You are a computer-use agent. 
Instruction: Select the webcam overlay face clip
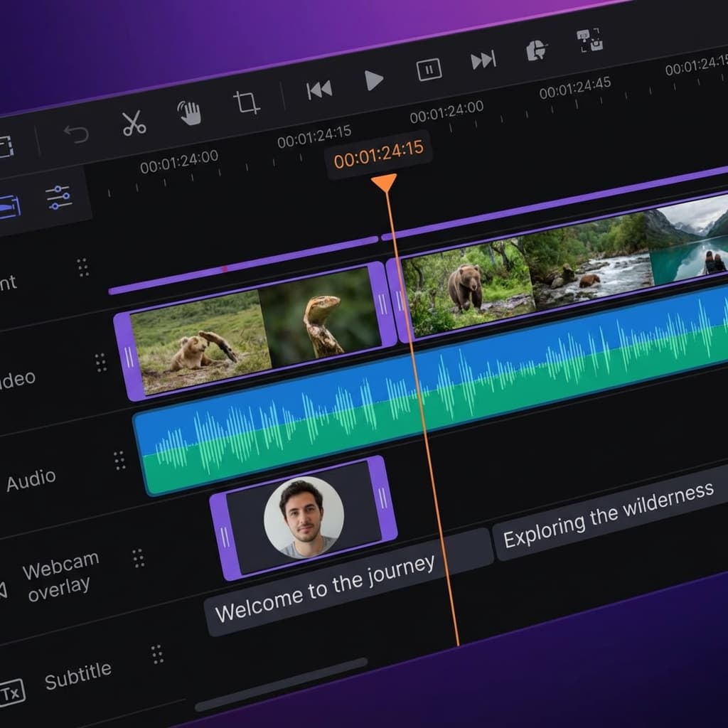[304, 518]
